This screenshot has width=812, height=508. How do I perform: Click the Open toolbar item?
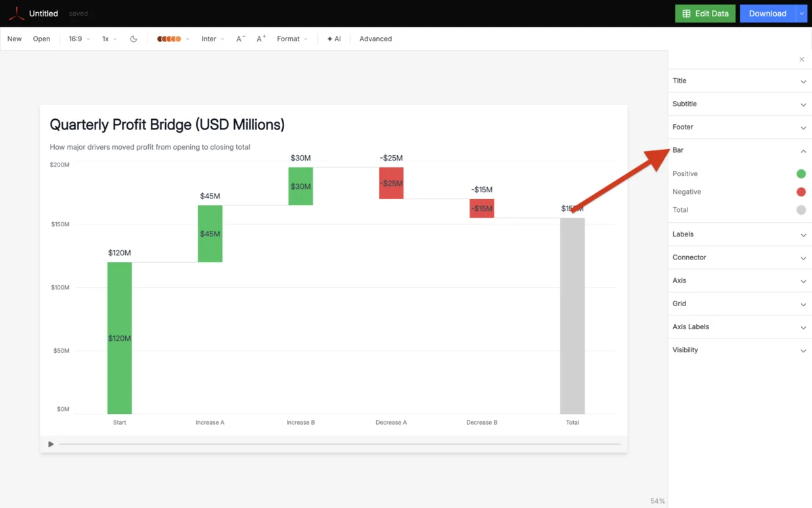(41, 39)
